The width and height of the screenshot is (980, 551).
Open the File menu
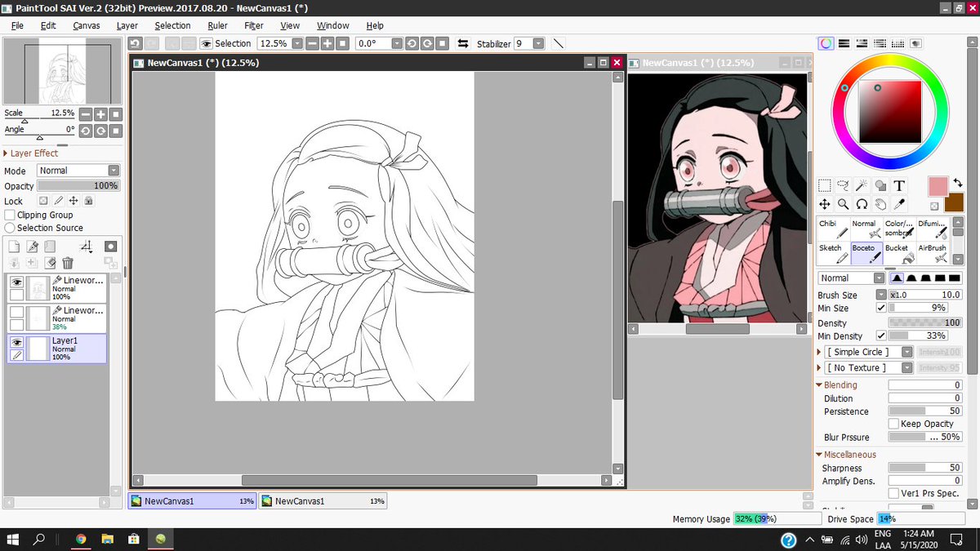[x=17, y=25]
